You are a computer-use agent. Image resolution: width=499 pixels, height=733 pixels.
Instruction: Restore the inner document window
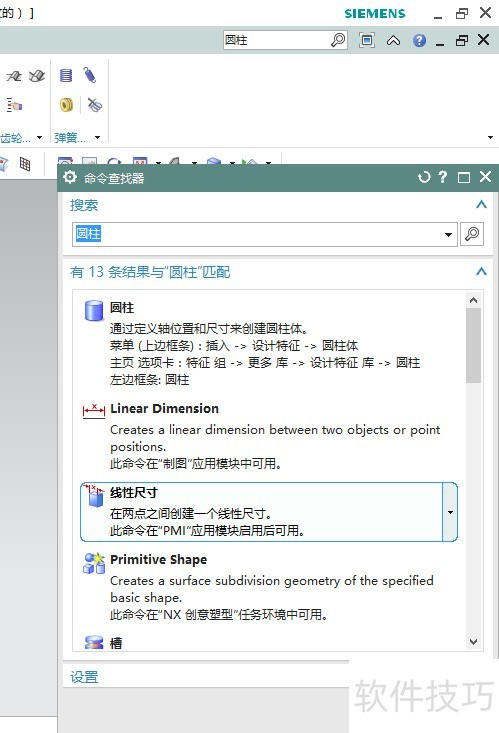tap(462, 41)
